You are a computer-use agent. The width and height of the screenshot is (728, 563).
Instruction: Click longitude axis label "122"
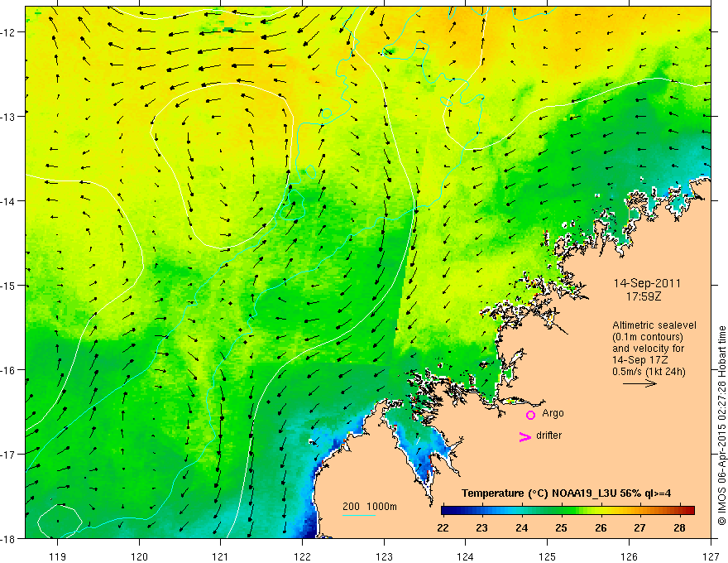click(x=302, y=556)
